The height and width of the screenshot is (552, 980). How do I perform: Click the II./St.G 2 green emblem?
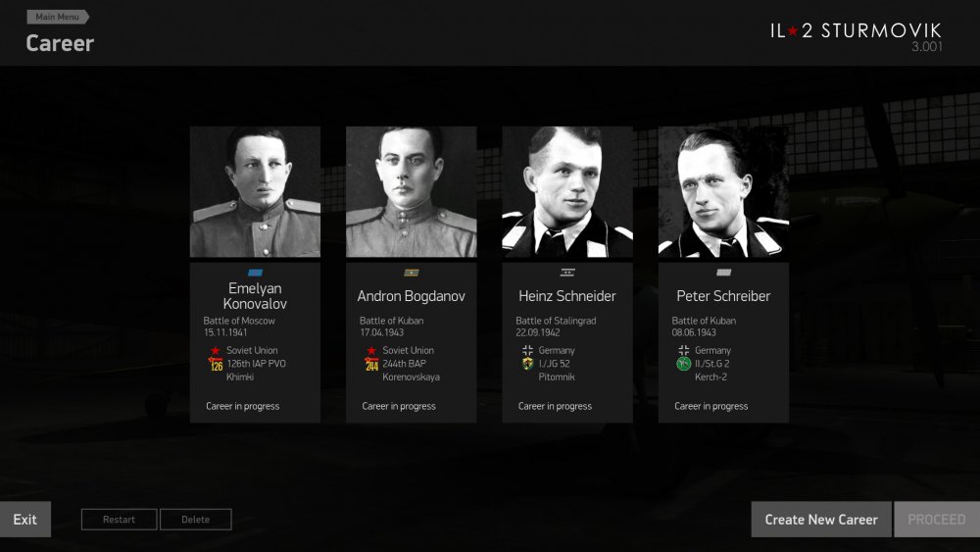coord(684,364)
